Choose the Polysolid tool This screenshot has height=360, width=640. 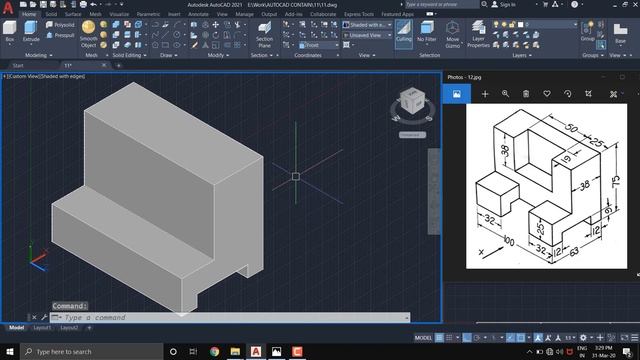coord(60,25)
